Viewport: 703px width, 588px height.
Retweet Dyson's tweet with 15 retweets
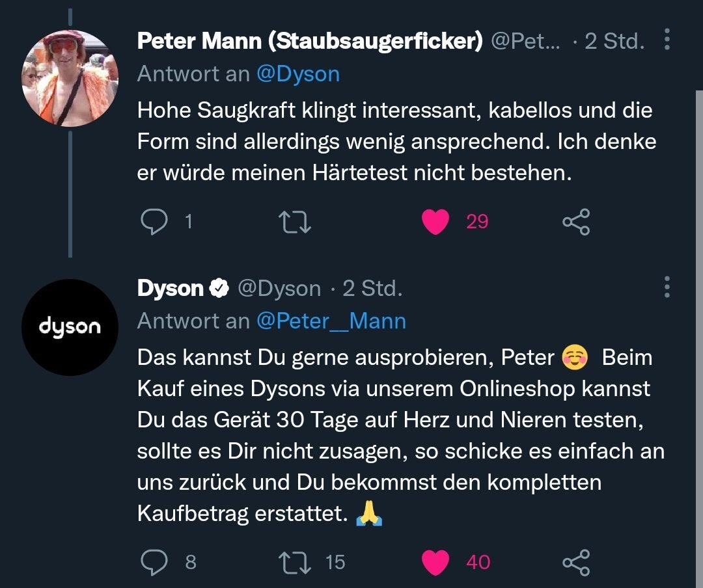click(x=295, y=562)
